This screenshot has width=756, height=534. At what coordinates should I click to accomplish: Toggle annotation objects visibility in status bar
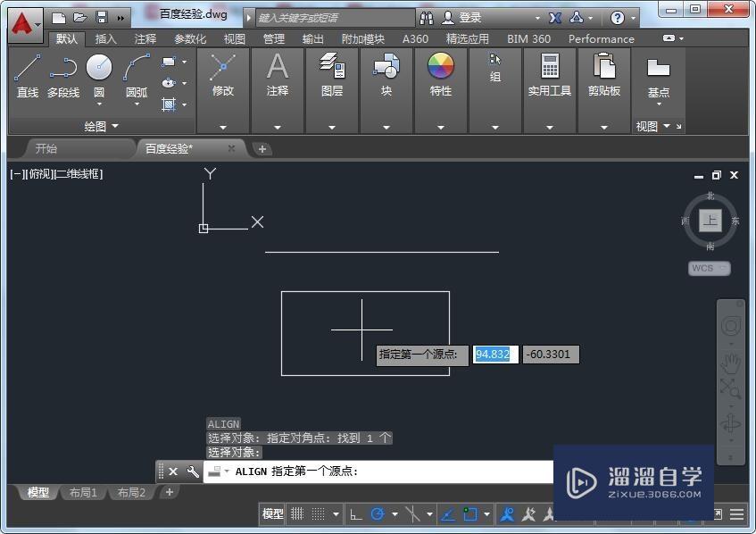pos(507,514)
